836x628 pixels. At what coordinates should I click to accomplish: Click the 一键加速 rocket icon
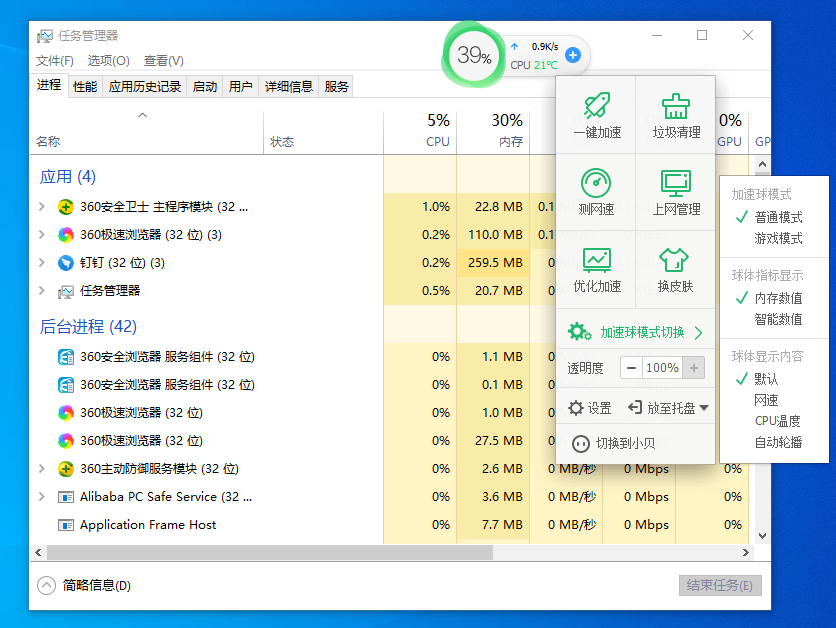(596, 104)
